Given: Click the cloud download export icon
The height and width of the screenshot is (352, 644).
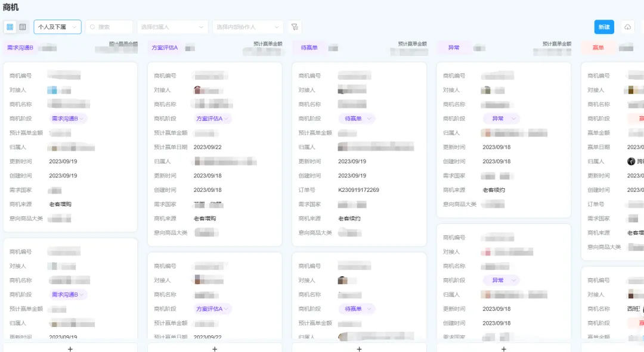Looking at the screenshot, I should click(x=628, y=27).
